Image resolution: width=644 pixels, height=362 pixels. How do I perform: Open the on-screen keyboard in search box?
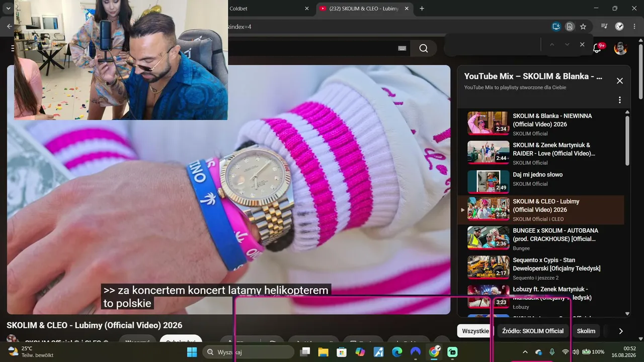coord(402,48)
